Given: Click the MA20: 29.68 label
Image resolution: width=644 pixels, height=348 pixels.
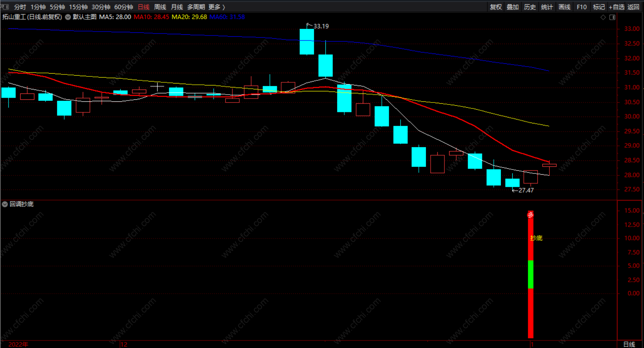Looking at the screenshot, I should click(189, 17).
